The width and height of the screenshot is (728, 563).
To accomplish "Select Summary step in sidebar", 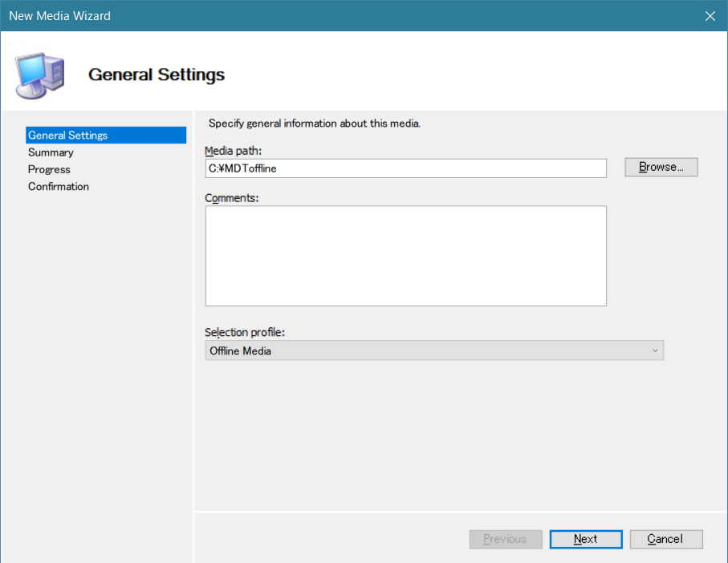I will [51, 152].
